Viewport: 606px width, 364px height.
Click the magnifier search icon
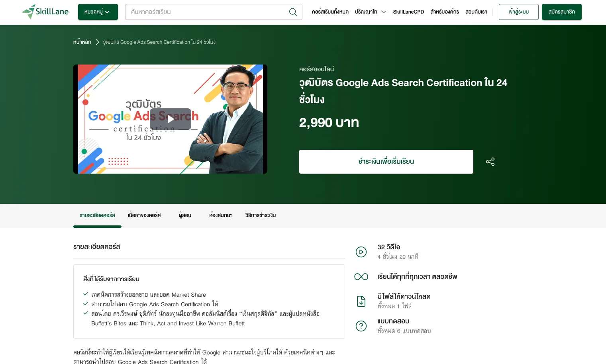(293, 12)
